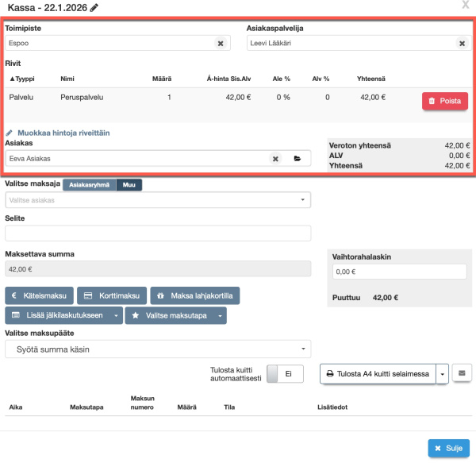Expand the Valitse maksutapa dropdown
This screenshot has height=463, width=476.
pos(176,315)
